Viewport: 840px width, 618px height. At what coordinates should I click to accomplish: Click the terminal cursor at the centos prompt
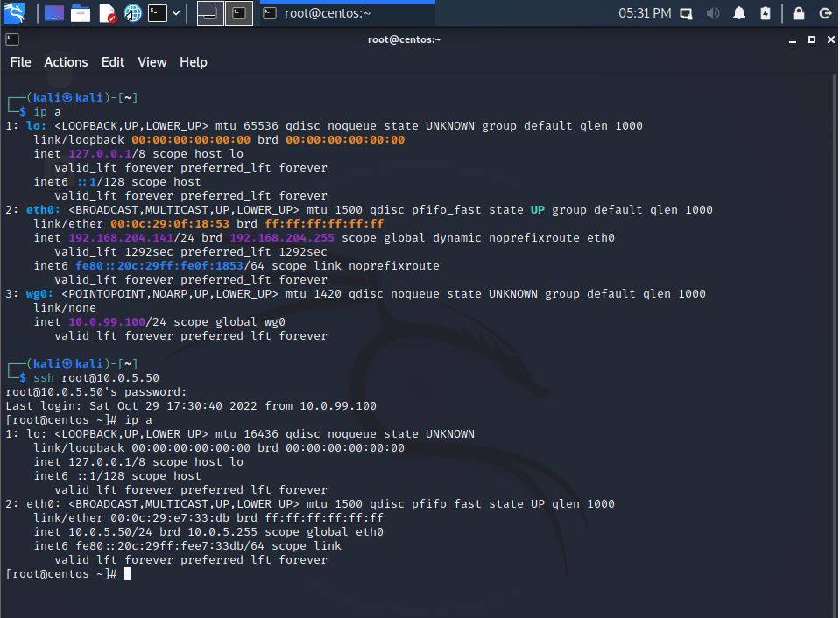click(x=128, y=574)
